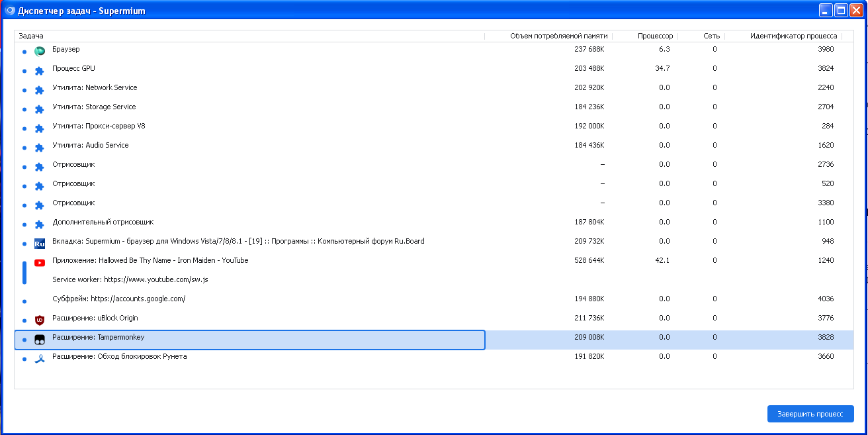Click process ID 3828 in Tampermonkey row
This screenshot has width=868, height=435.
pos(826,338)
